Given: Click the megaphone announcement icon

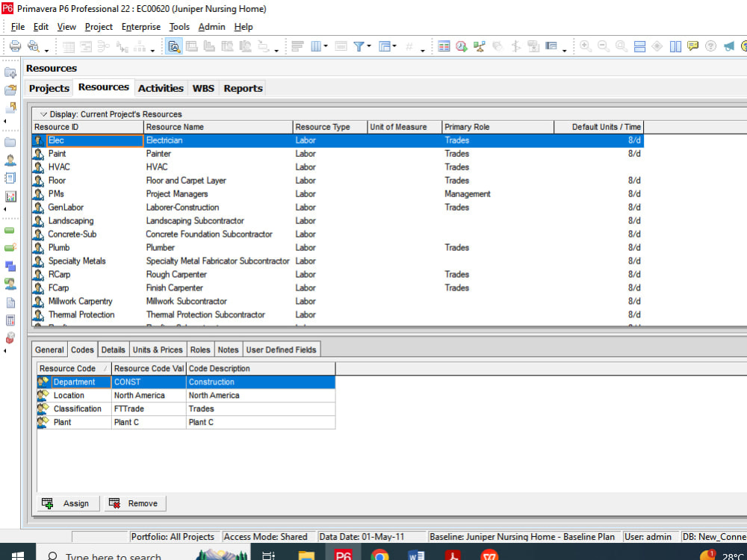Looking at the screenshot, I should click(x=728, y=46).
